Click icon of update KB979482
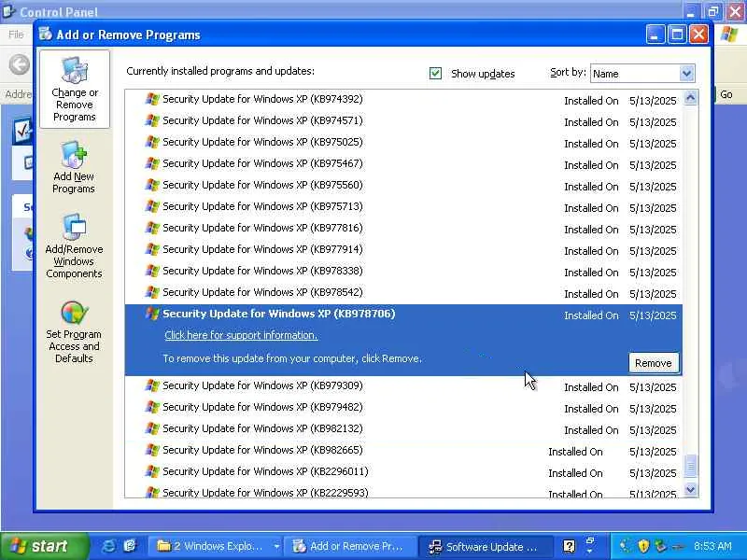747x560 pixels. (x=152, y=407)
